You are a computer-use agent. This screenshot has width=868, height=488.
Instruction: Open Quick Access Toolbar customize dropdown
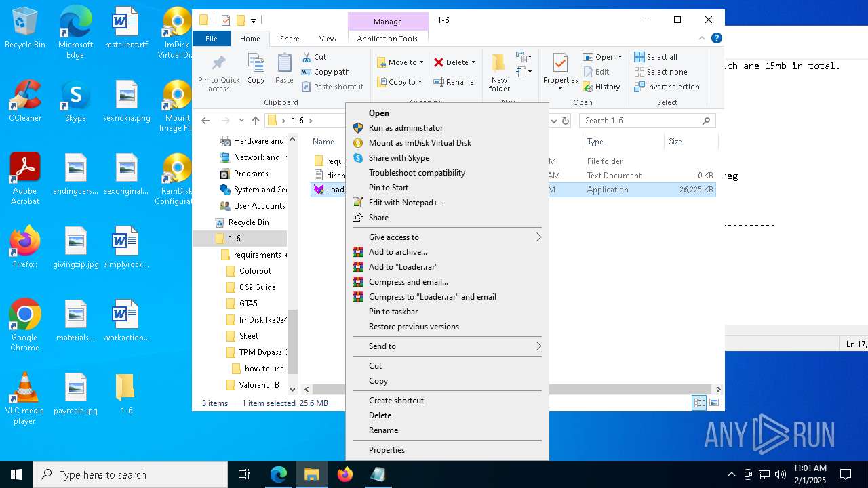(x=253, y=20)
